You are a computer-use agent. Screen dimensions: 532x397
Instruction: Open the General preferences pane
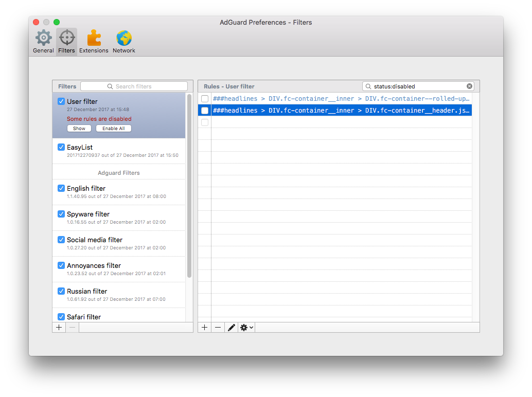point(43,42)
